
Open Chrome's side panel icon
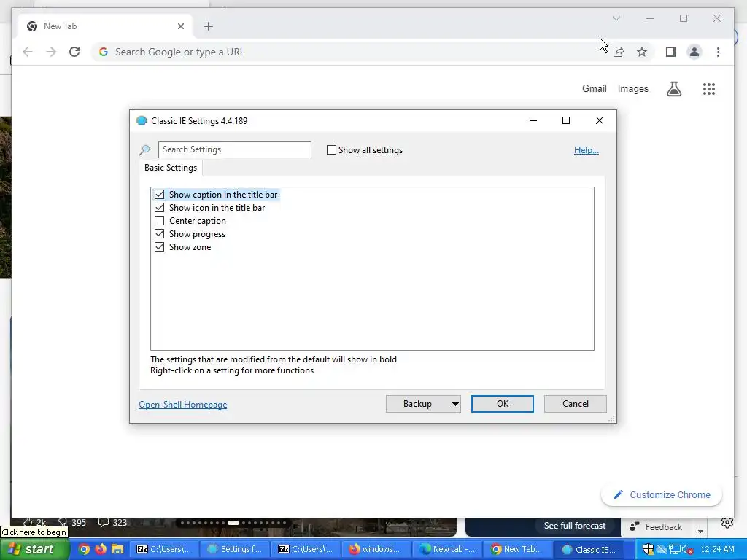tap(671, 52)
